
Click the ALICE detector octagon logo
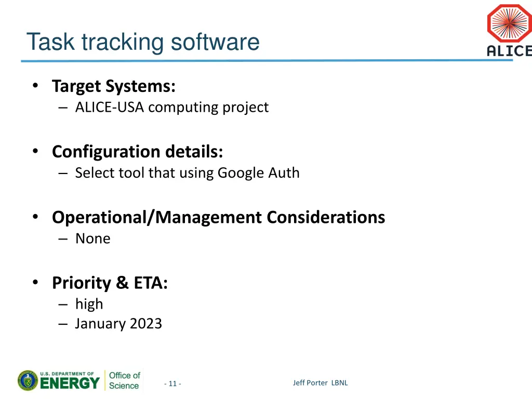click(x=510, y=24)
